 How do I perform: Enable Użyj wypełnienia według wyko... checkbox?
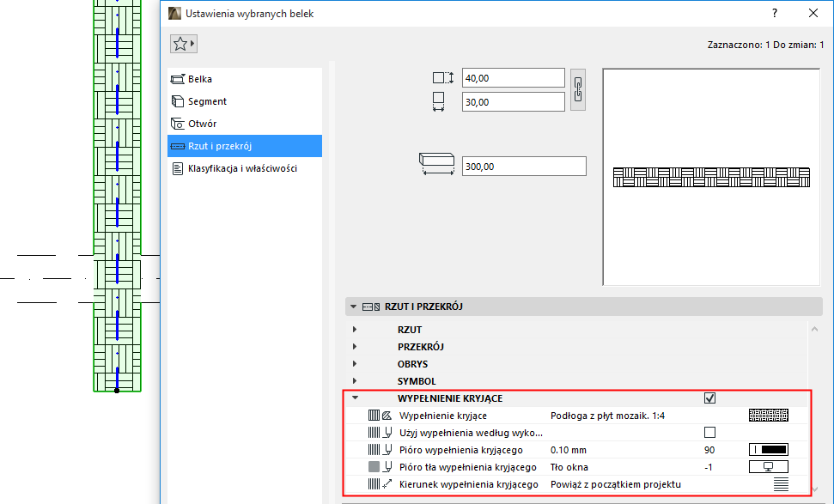[709, 432]
